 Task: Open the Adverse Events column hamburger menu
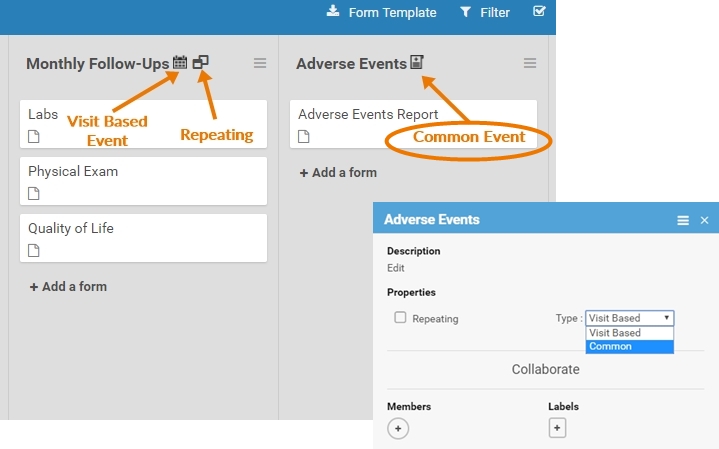530,63
